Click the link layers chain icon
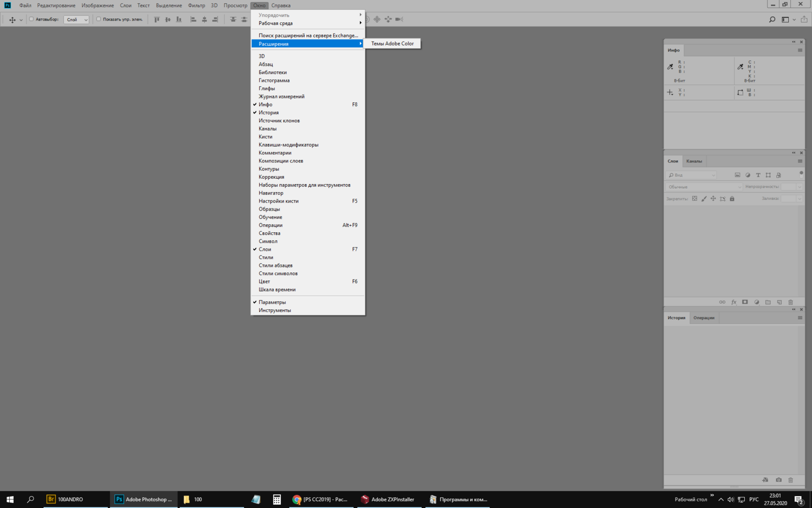Viewport: 812px width, 508px height. (722, 302)
